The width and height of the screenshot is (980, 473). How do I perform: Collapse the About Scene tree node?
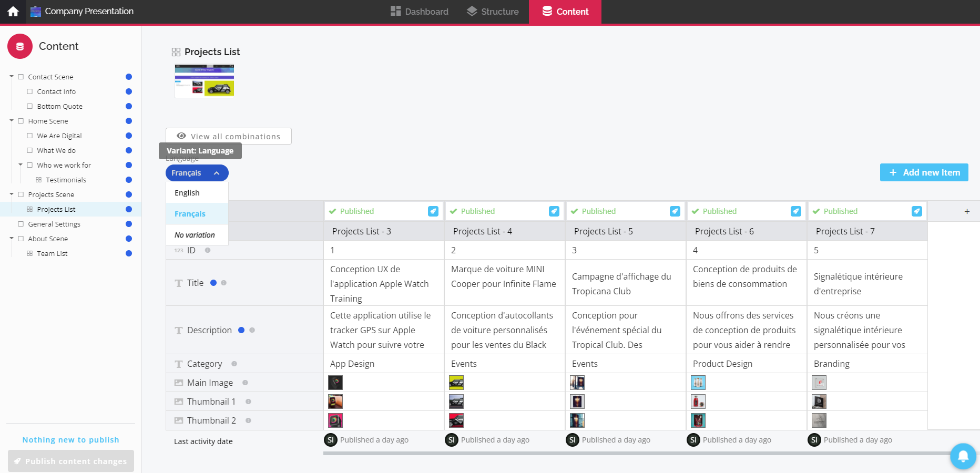(12, 239)
